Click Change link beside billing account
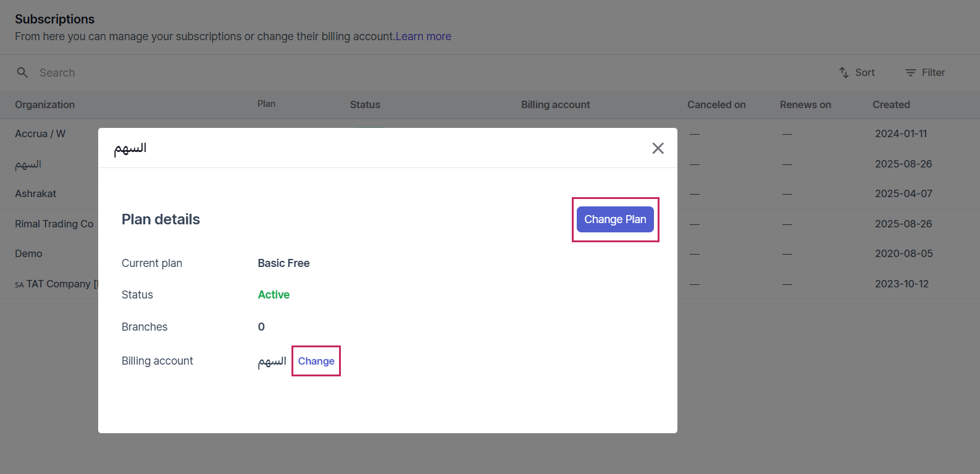 pos(316,361)
